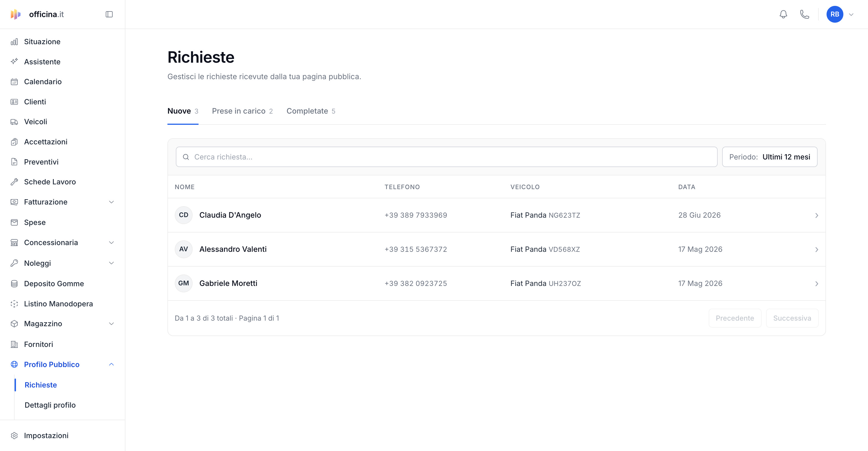
Task: Collapse the sidebar with the panel icon
Action: click(x=109, y=14)
